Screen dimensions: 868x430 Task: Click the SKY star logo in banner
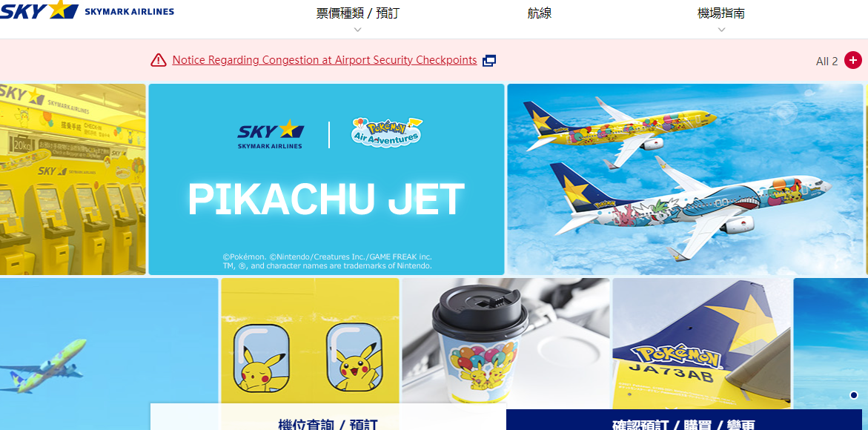point(270,134)
